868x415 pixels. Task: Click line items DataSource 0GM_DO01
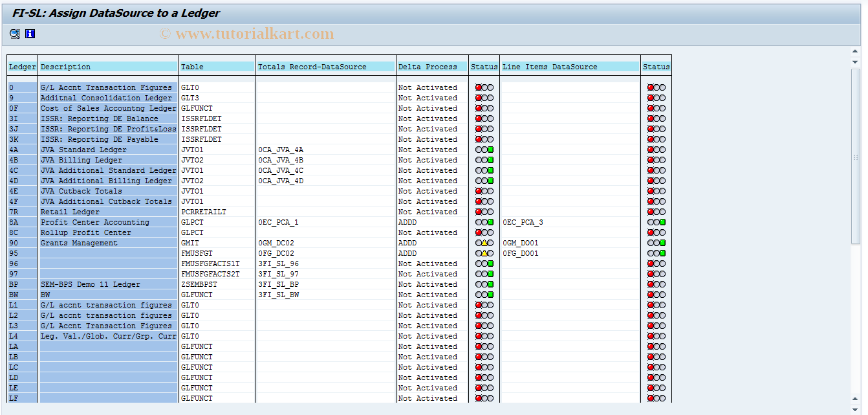521,243
